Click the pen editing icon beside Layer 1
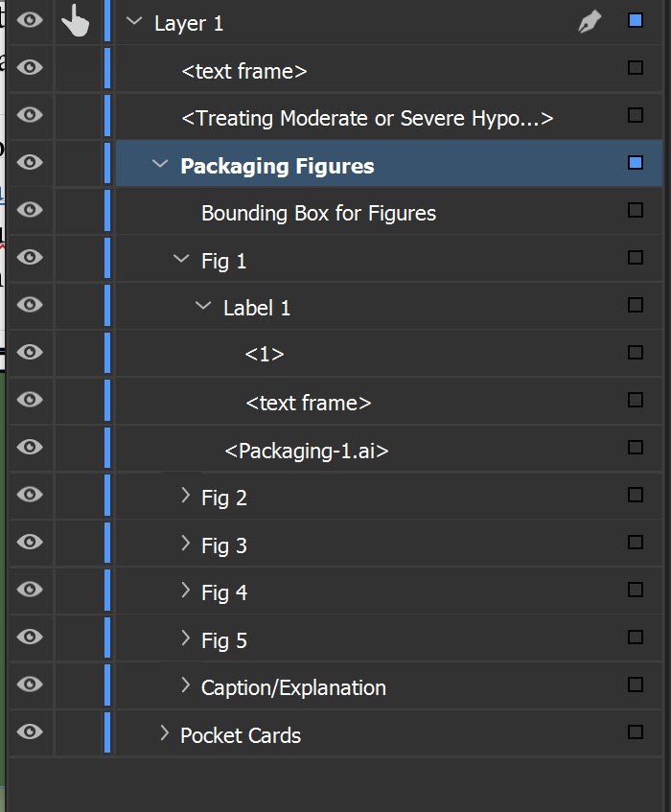Screen dimensions: 671x812 pos(589,20)
